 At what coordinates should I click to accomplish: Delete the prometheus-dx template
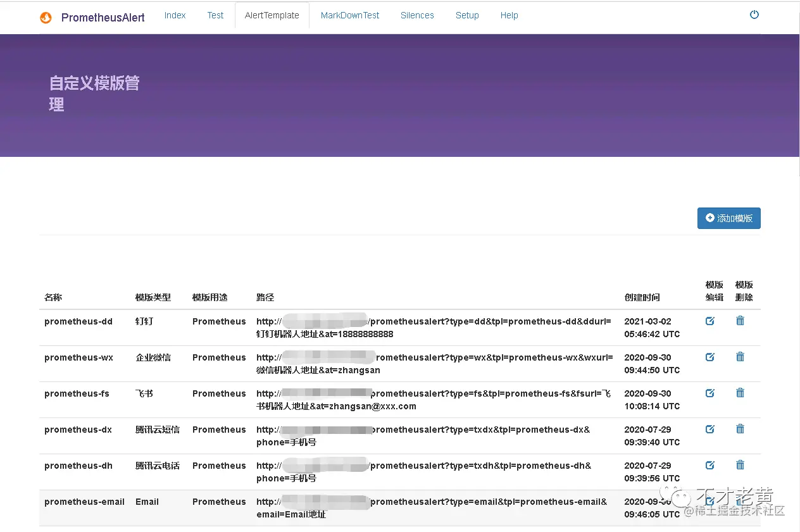[740, 429]
